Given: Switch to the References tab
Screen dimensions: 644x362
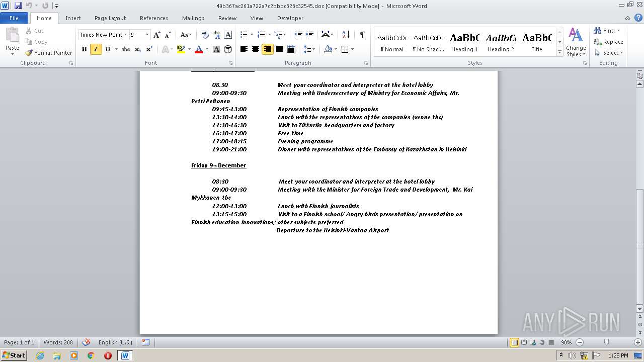Looking at the screenshot, I should [154, 18].
